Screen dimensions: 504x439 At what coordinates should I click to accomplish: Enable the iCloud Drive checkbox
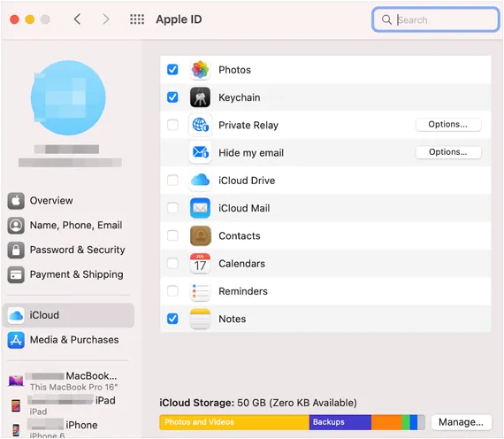pos(172,181)
